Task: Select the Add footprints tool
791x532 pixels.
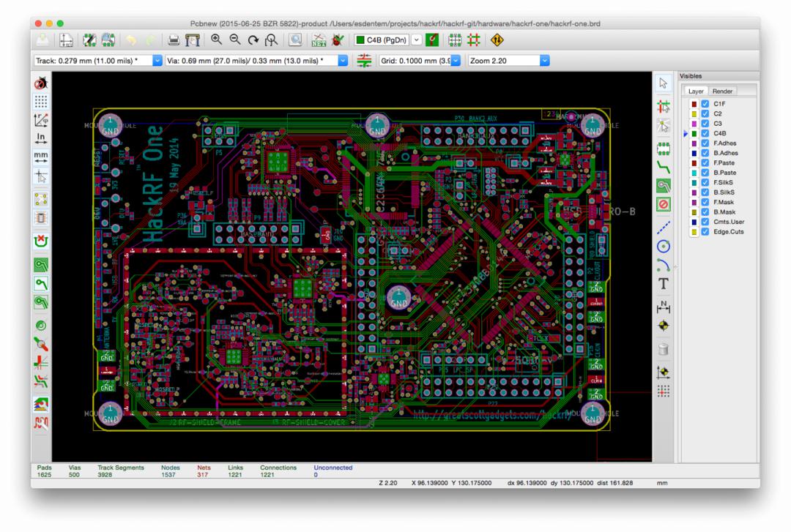Action: tap(664, 149)
